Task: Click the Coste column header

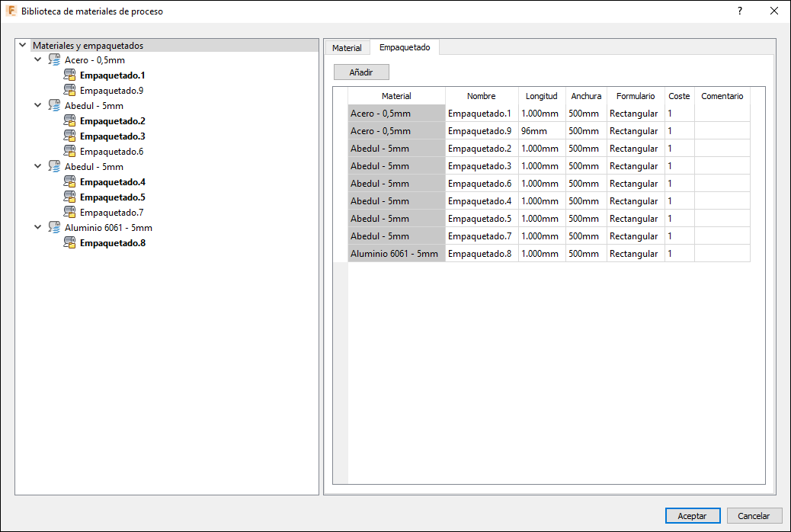Action: click(x=680, y=96)
